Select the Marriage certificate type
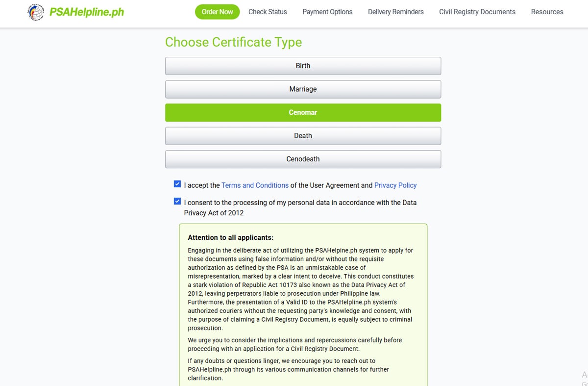 point(303,89)
